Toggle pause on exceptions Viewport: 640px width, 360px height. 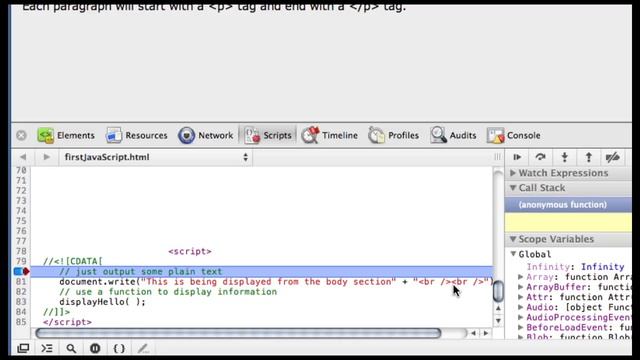[95, 348]
